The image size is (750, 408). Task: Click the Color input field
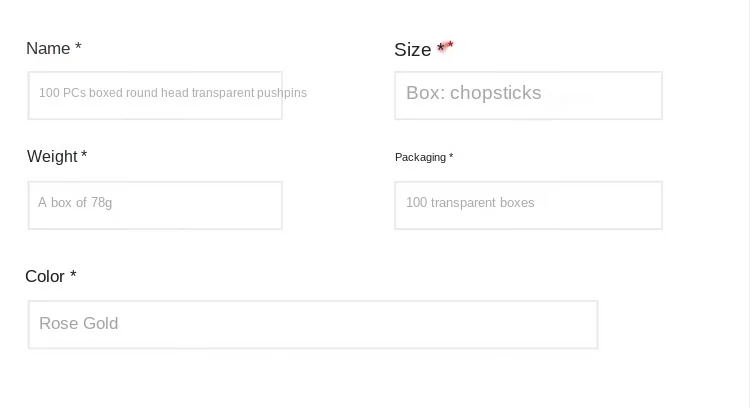(x=313, y=325)
